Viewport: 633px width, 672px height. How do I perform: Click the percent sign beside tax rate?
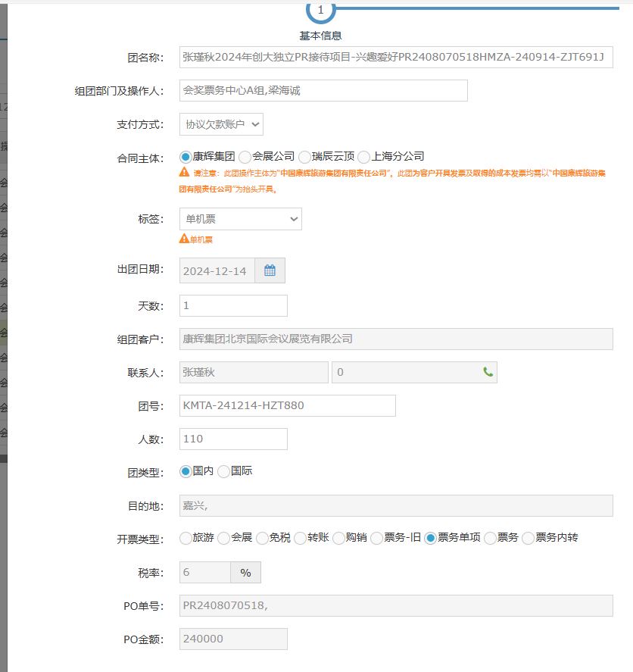(x=245, y=573)
